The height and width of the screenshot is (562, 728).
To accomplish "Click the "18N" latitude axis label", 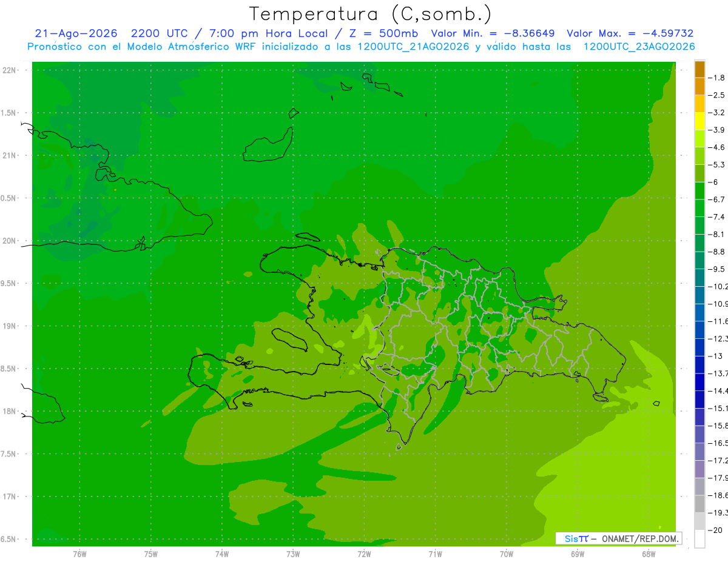I will (9, 411).
